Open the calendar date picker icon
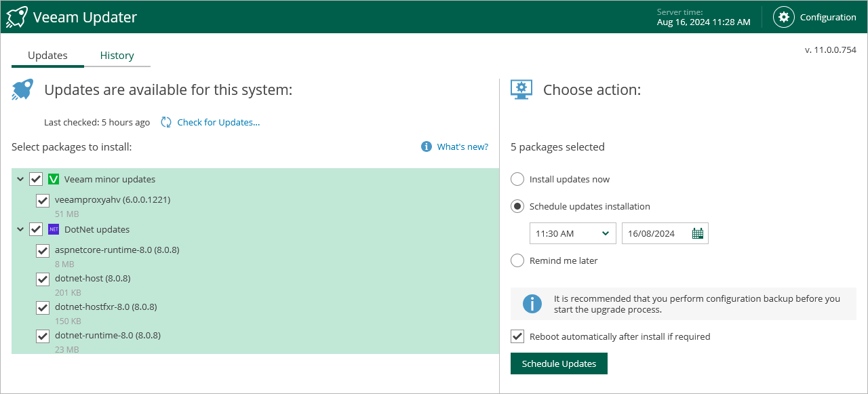Screen dimensions: 868x394 (x=698, y=233)
